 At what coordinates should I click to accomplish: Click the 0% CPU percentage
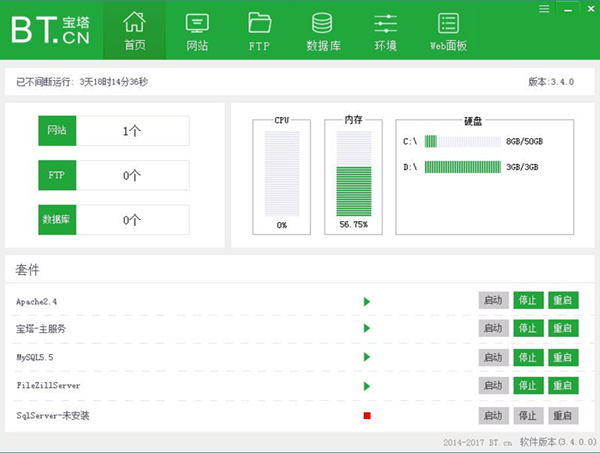pyautogui.click(x=282, y=225)
